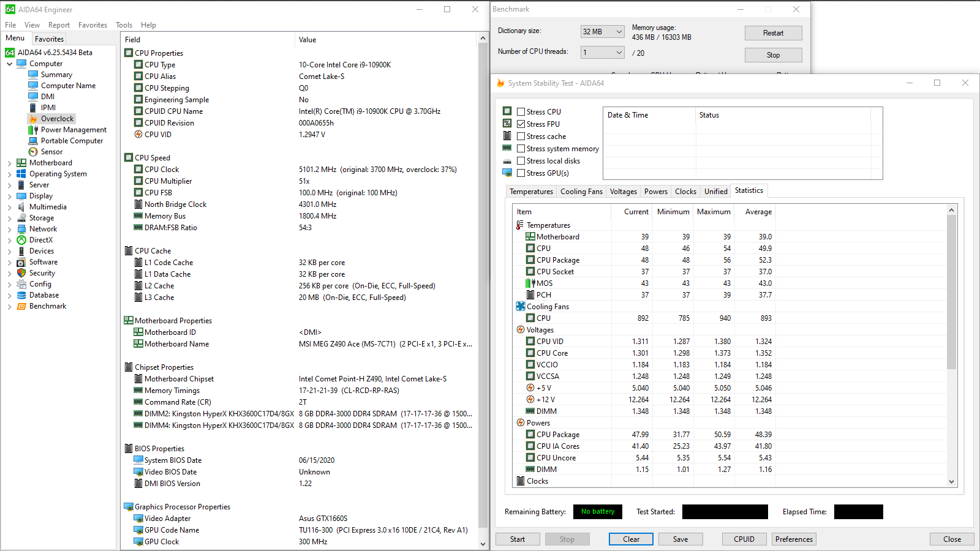This screenshot has width=980, height=551.
Task: Click the MOS temperature icon
Action: (530, 283)
